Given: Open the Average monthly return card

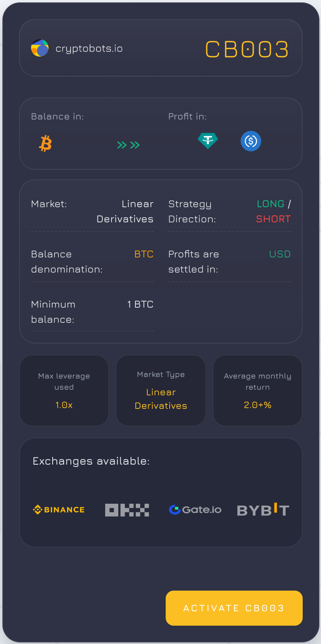Looking at the screenshot, I should (x=258, y=391).
